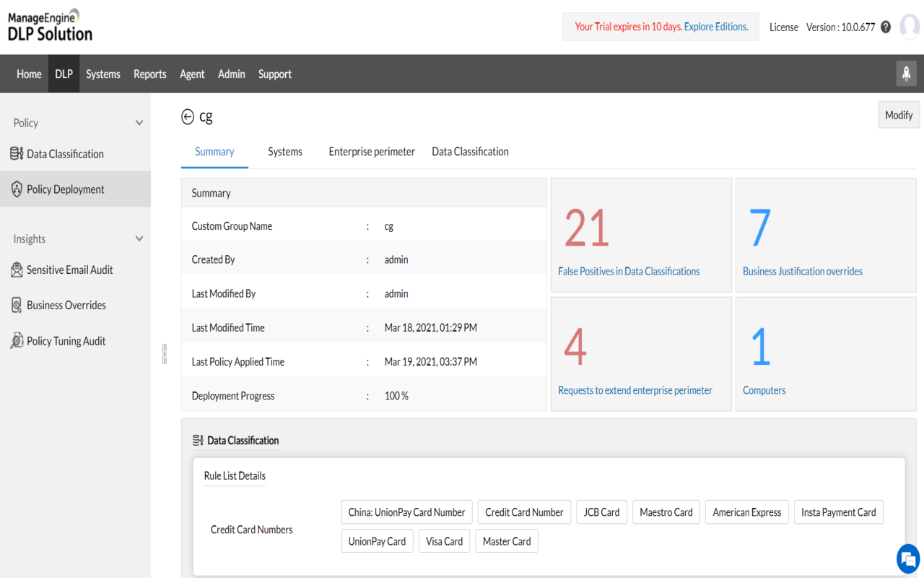Switch to the Summary tab
924x578 pixels.
(214, 152)
